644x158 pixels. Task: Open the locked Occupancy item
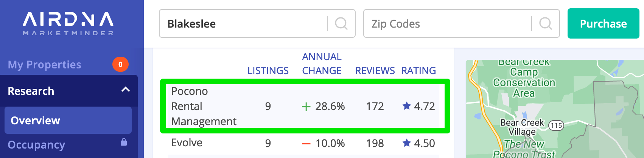point(36,145)
